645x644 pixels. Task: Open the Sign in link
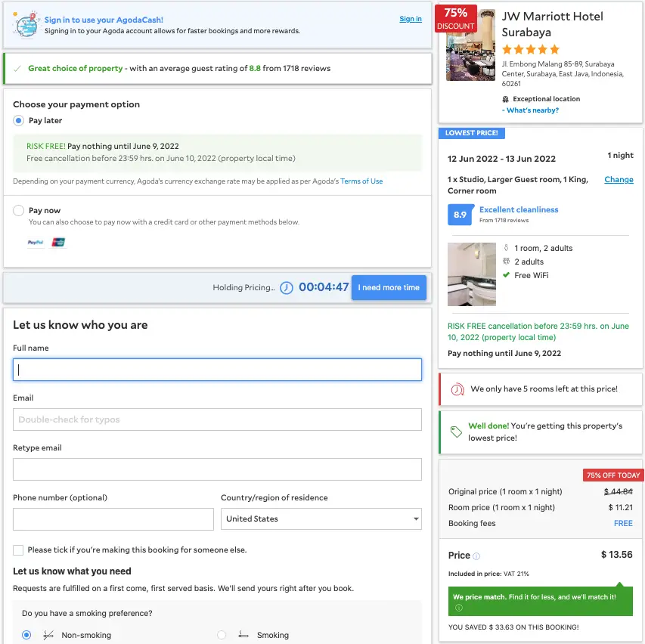coord(411,19)
